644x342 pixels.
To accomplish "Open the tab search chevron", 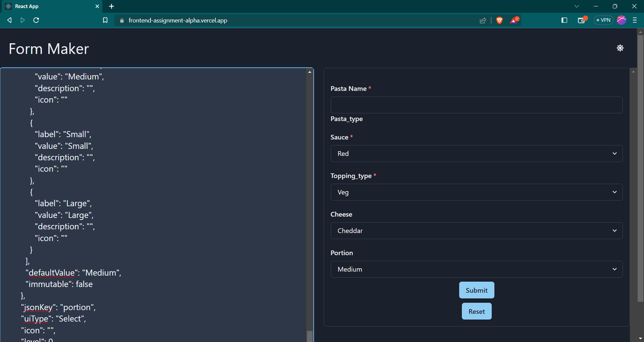I will [x=577, y=7].
